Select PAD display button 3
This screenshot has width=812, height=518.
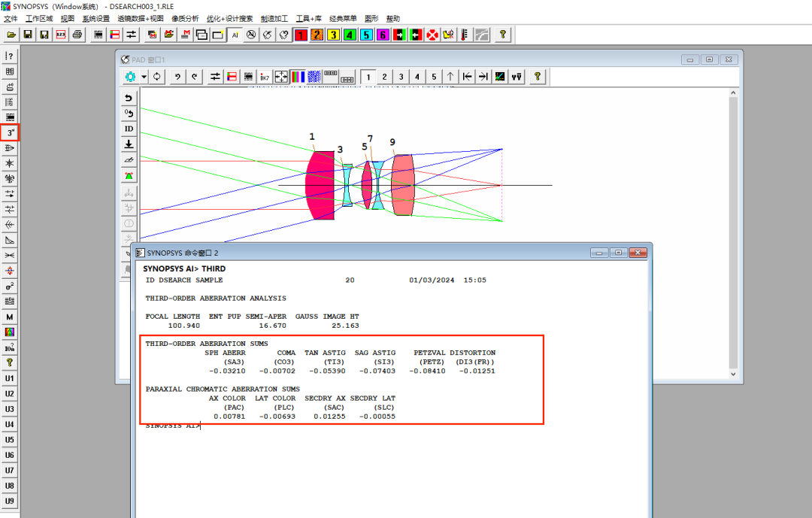coord(401,77)
